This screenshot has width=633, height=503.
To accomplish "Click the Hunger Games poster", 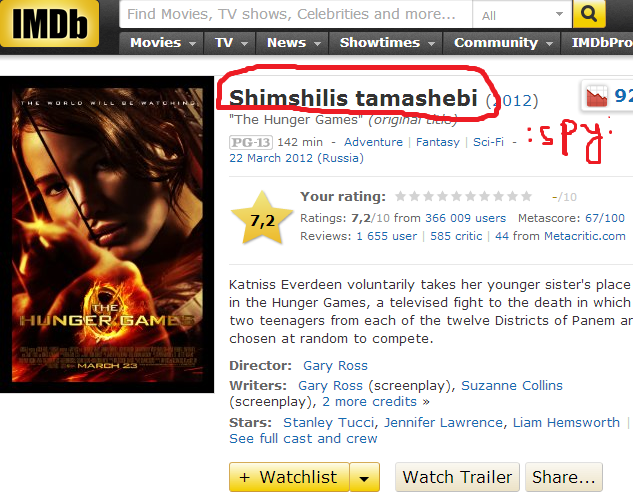I will point(107,234).
